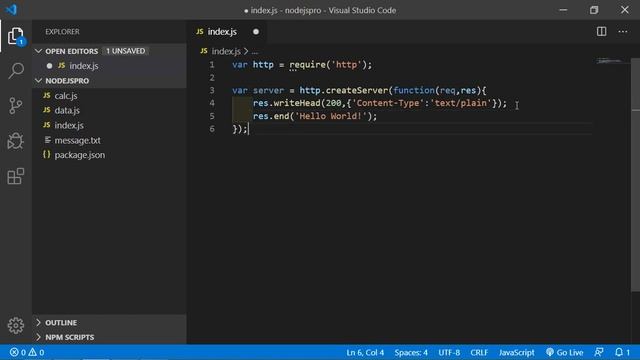This screenshot has width=640, height=360.
Task: Click the 1 UNSAVED badge
Action: click(125, 51)
